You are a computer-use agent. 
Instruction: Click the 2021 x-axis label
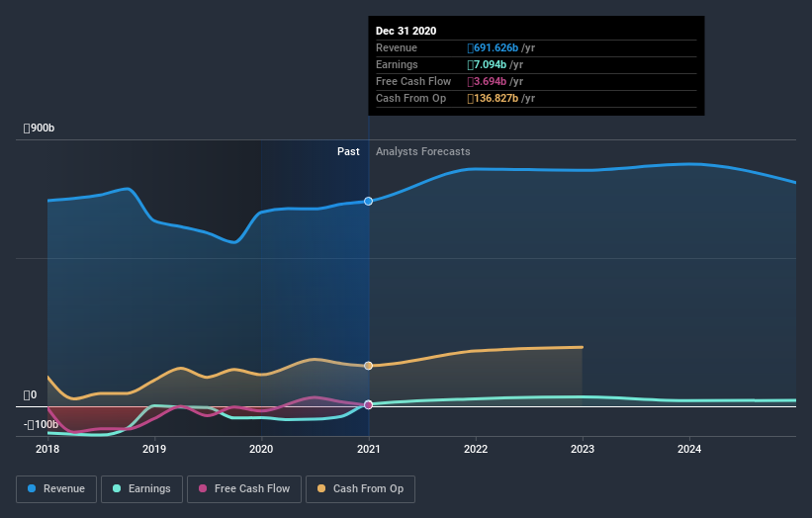368,449
